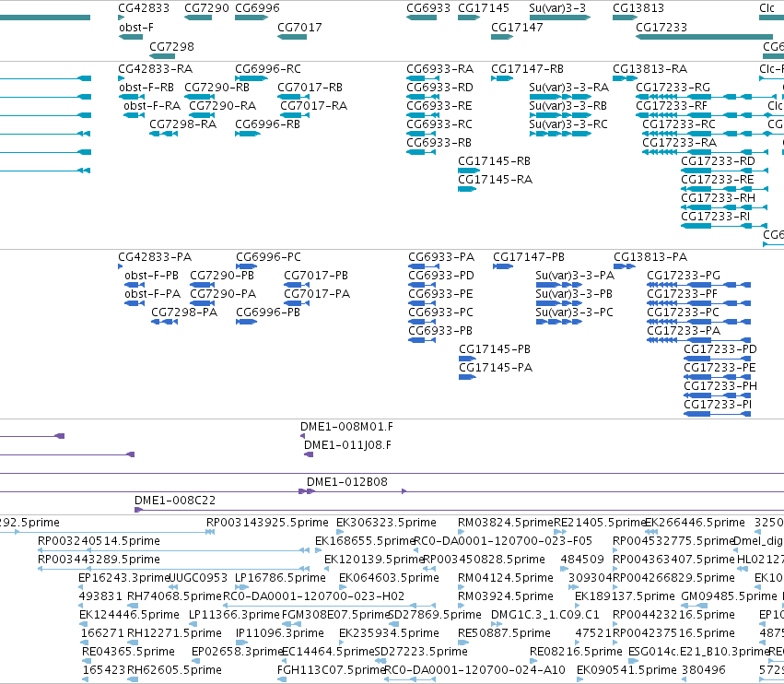Select transcript label 'CG6933-RB'

pyautogui.click(x=439, y=143)
